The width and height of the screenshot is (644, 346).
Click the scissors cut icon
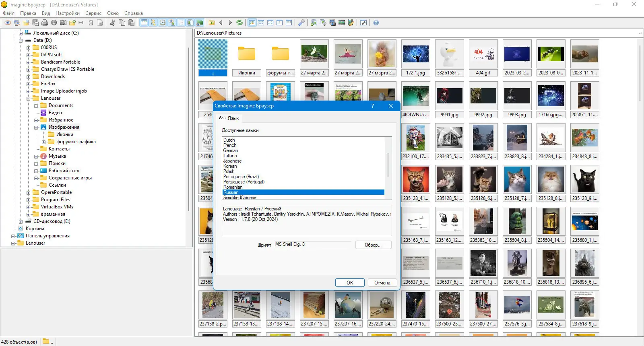tap(113, 23)
